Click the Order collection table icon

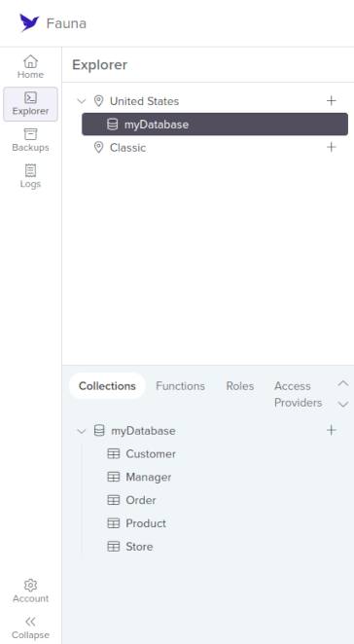click(114, 500)
